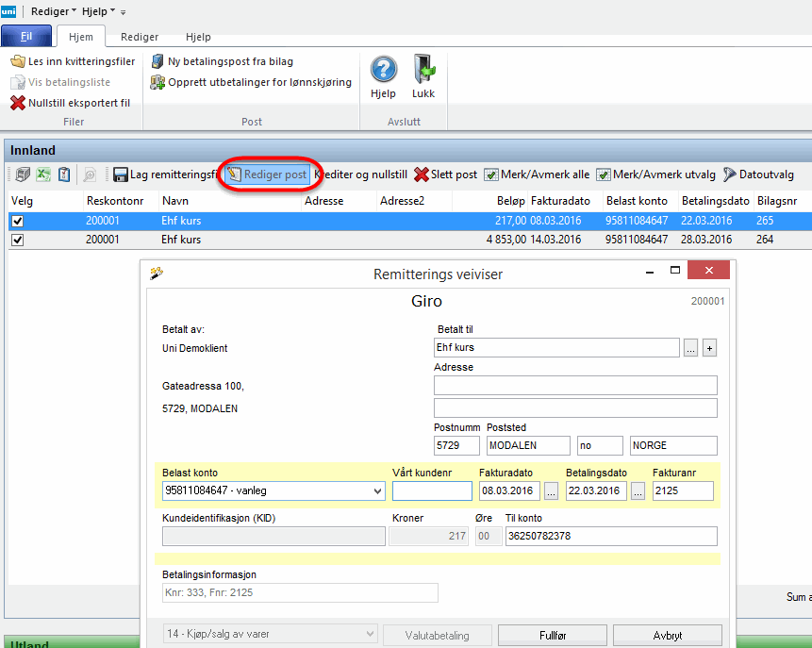Click Merk/Avmerk alle

[537, 174]
